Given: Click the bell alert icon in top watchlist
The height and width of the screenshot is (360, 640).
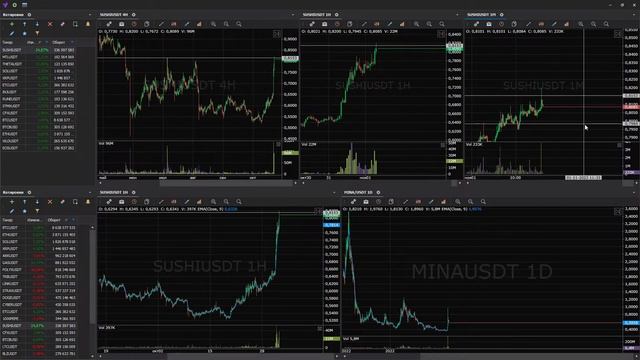Looking at the screenshot, I should pyautogui.click(x=88, y=24).
